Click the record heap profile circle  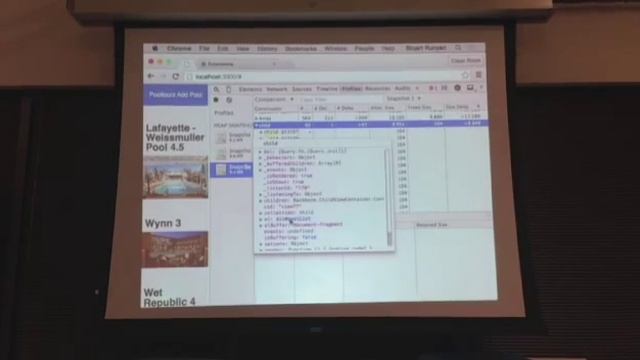(x=216, y=100)
